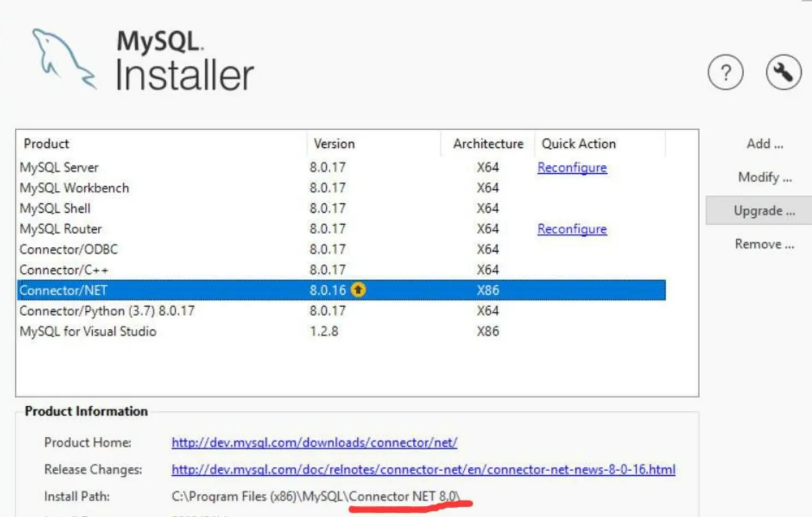This screenshot has height=517, width=812.
Task: Select the MySQL Shell row
Action: (x=341, y=208)
